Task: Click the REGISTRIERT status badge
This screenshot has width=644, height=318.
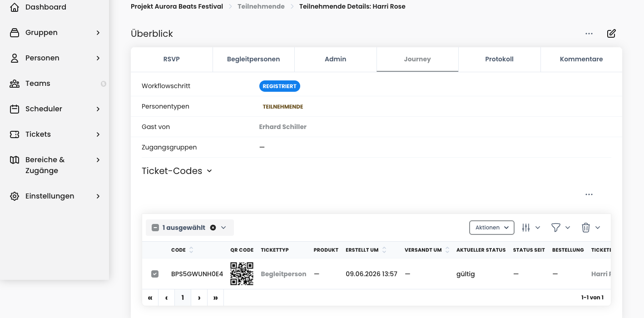Action: click(280, 86)
